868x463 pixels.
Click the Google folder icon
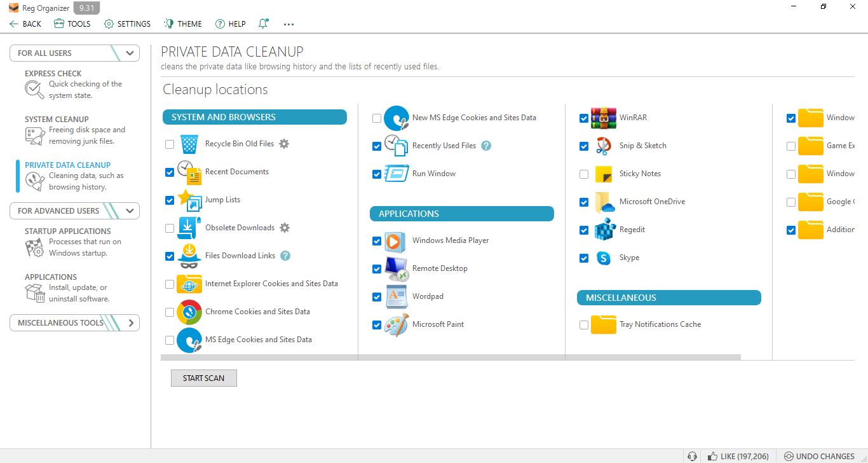pos(811,202)
